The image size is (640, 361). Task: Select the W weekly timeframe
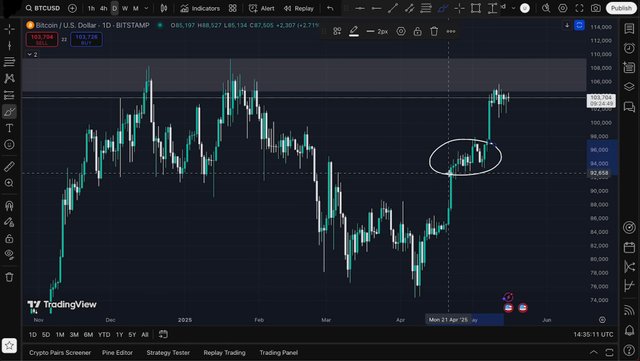[x=125, y=8]
